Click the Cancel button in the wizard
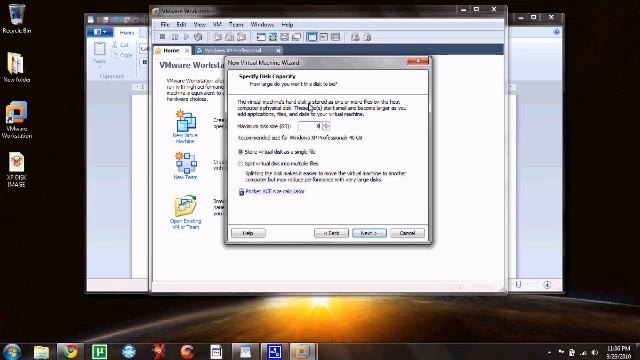This screenshot has width=640, height=360. click(407, 233)
